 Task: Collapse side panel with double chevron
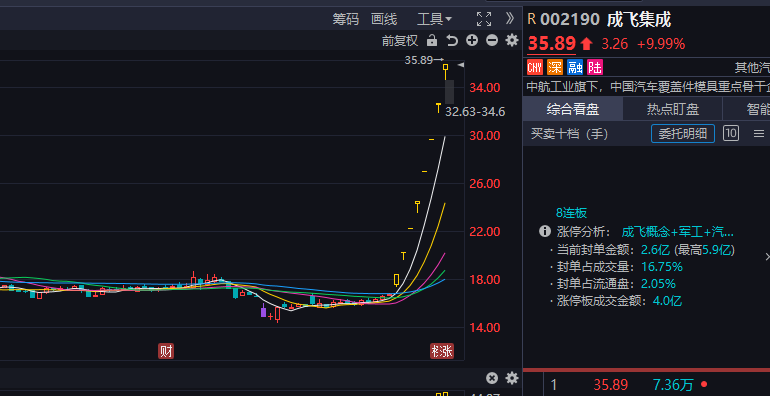coord(510,19)
